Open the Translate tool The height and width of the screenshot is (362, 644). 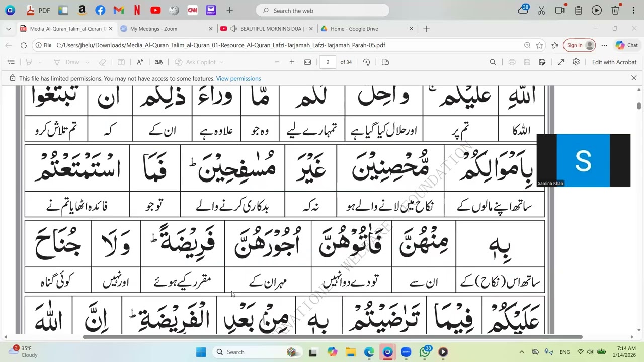158,62
